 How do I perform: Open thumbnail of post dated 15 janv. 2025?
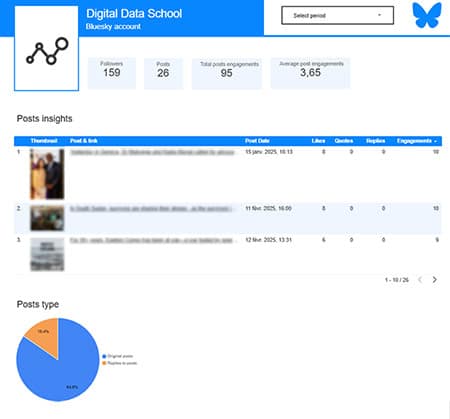[47, 174]
